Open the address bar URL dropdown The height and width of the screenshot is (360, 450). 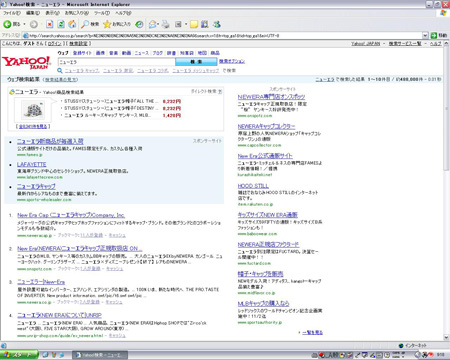coord(425,35)
